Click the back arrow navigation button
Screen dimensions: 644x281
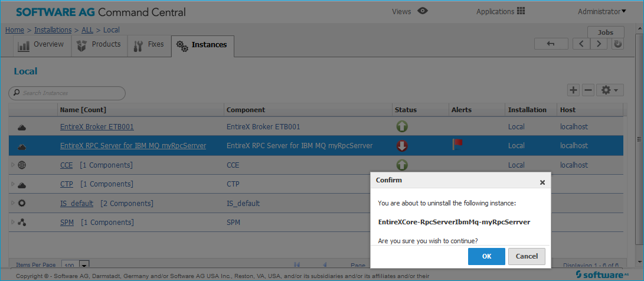click(x=551, y=44)
